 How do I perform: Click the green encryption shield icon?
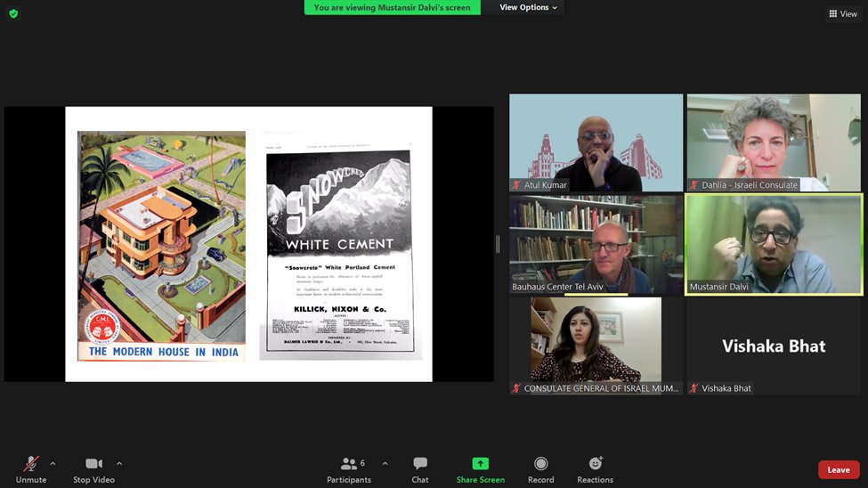point(14,14)
